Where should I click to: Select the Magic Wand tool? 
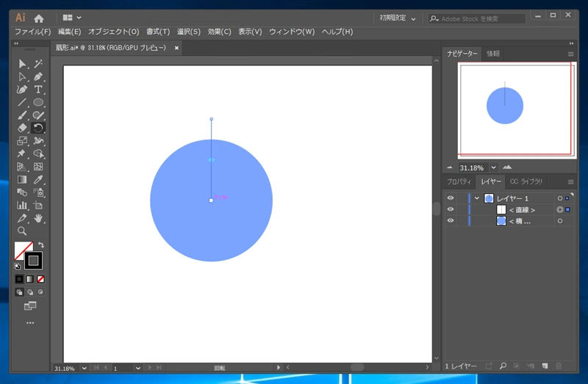pos(38,64)
